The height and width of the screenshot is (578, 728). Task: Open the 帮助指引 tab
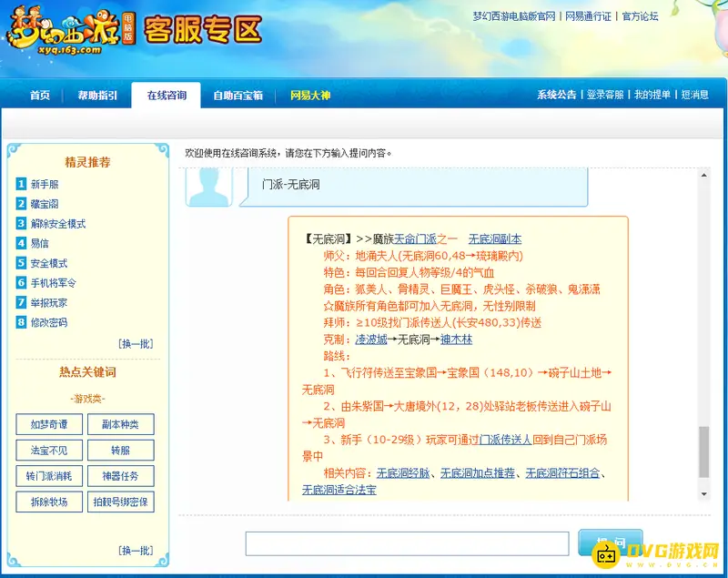click(97, 96)
